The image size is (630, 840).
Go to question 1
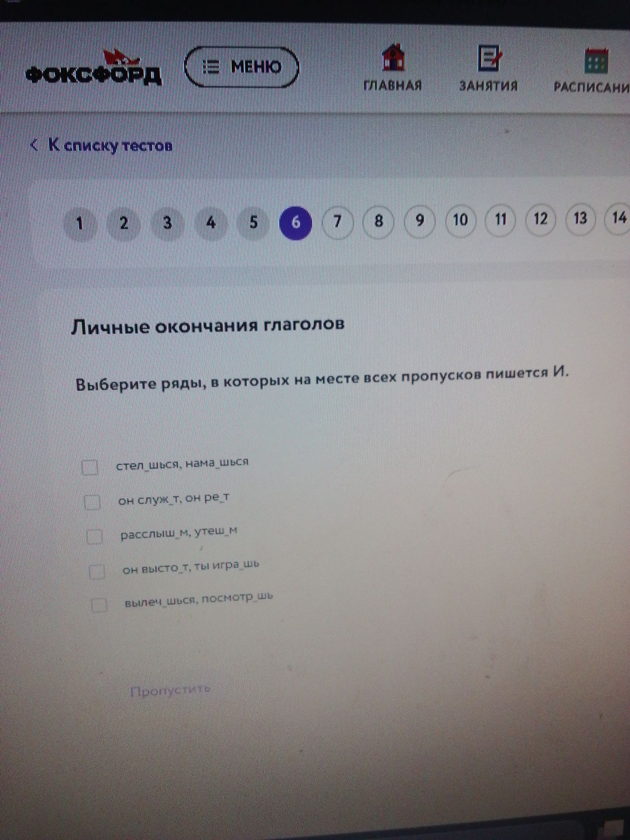point(80,224)
